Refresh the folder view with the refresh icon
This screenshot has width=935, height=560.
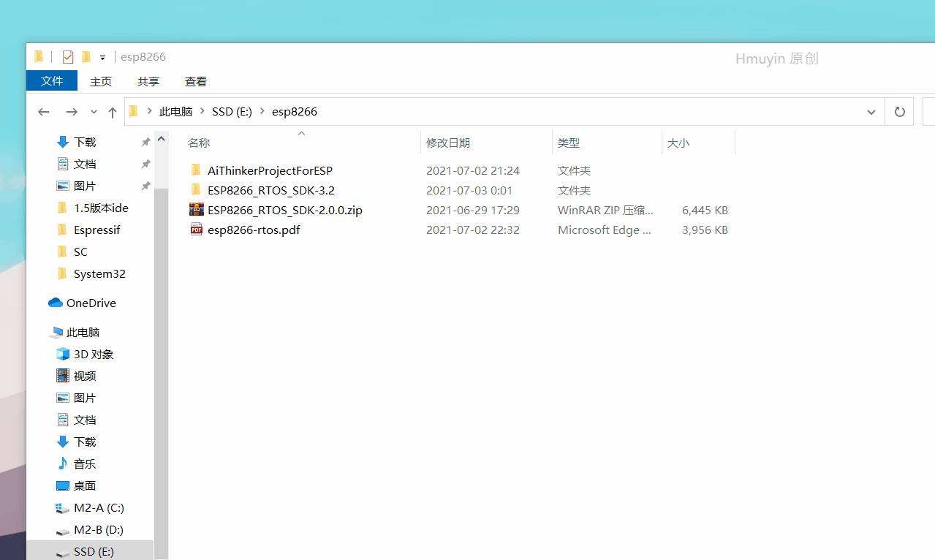899,111
